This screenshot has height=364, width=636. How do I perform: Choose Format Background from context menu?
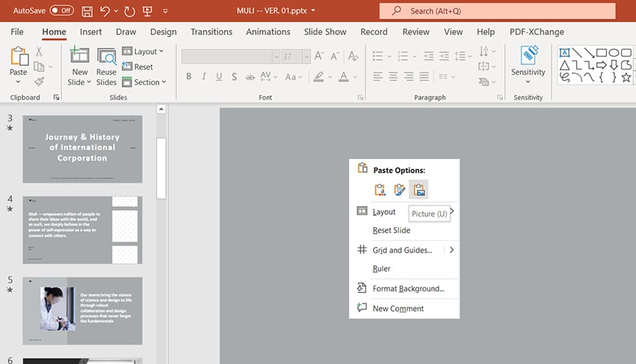coord(408,289)
